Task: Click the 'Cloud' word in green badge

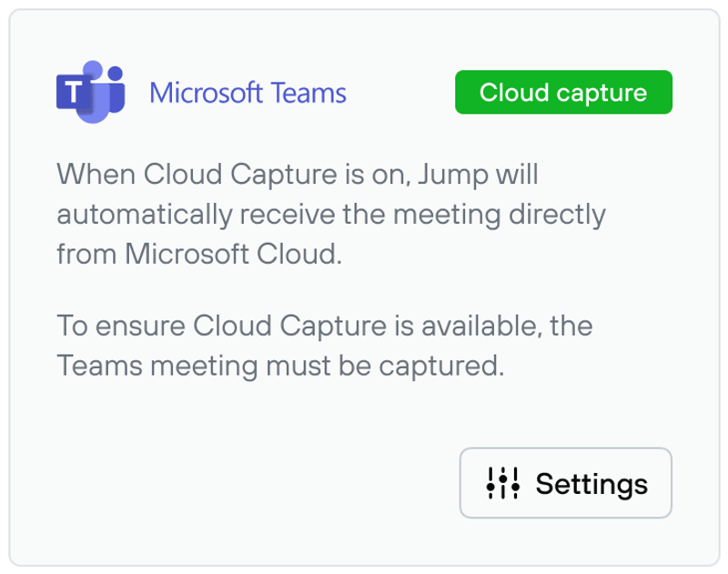Action: 514,92
